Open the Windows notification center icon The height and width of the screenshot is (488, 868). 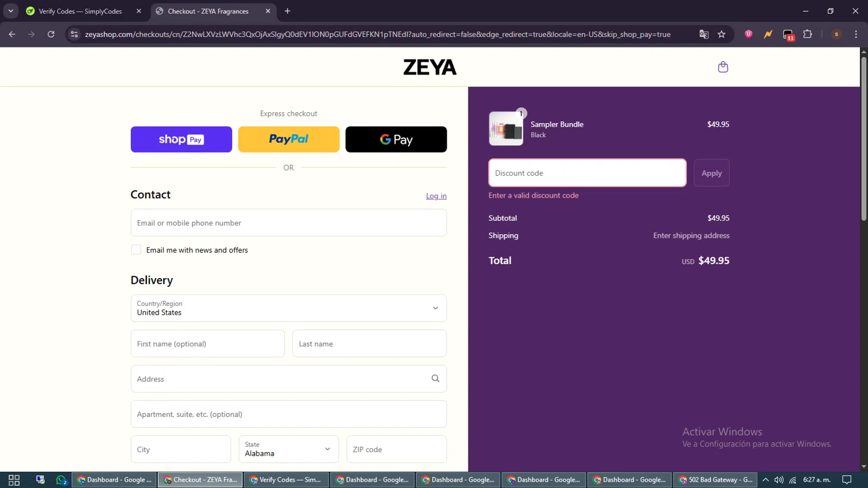pos(847,480)
